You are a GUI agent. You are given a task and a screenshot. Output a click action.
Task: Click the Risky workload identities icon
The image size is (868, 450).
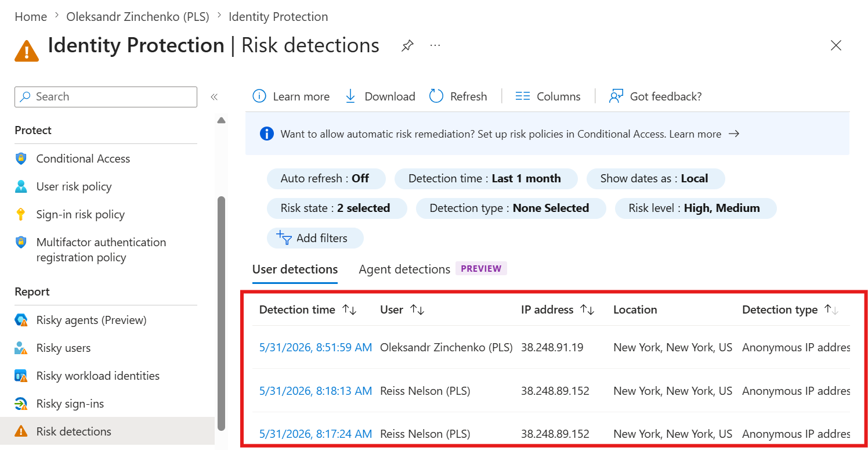(x=21, y=376)
